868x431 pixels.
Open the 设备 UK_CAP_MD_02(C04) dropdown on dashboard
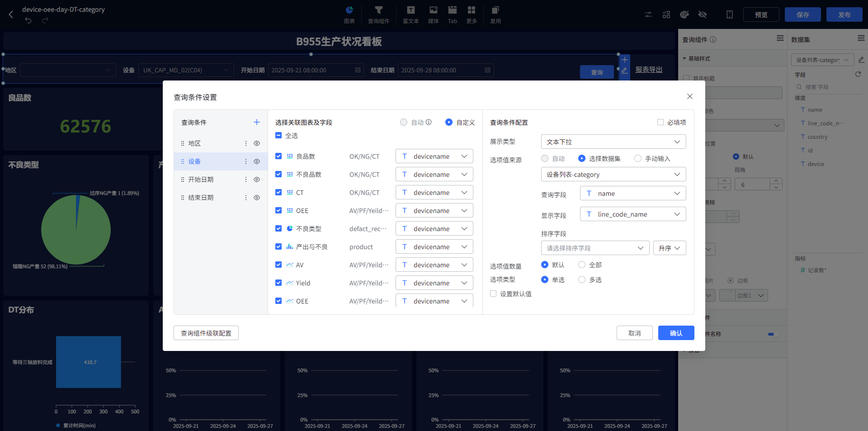tap(186, 70)
